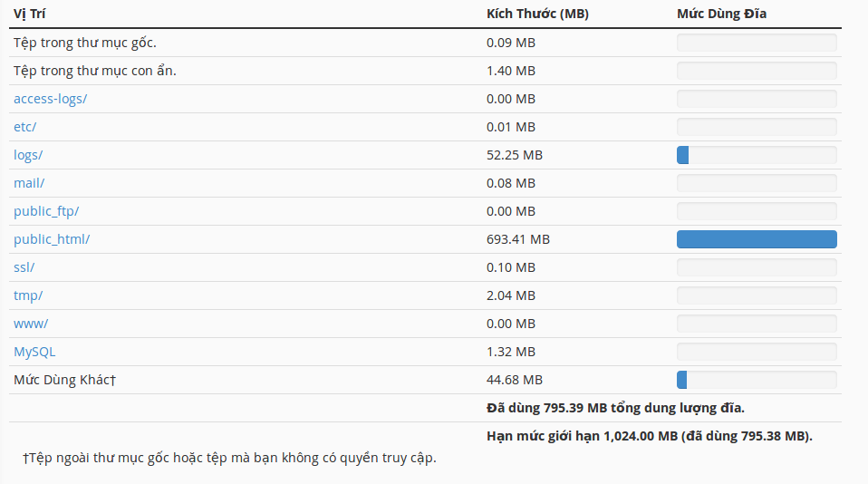The width and height of the screenshot is (868, 484).
Task: Click the 693.41 MB size value
Action: click(518, 239)
